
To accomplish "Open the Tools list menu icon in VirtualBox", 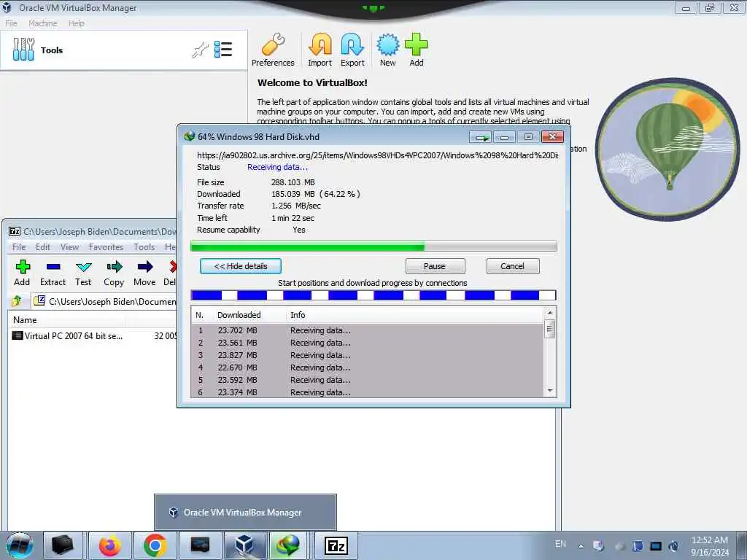I will coord(223,50).
